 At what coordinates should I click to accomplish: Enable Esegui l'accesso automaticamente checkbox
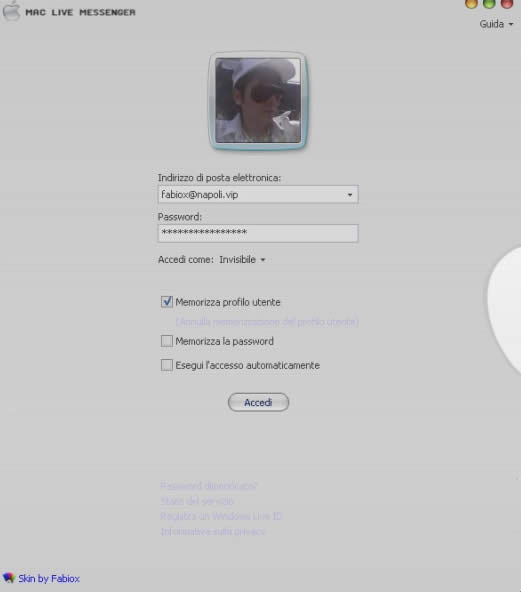167,365
